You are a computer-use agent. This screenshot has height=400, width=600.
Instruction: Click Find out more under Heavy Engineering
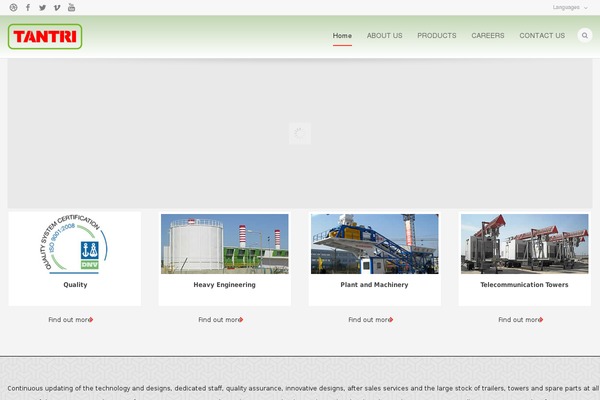[220, 320]
